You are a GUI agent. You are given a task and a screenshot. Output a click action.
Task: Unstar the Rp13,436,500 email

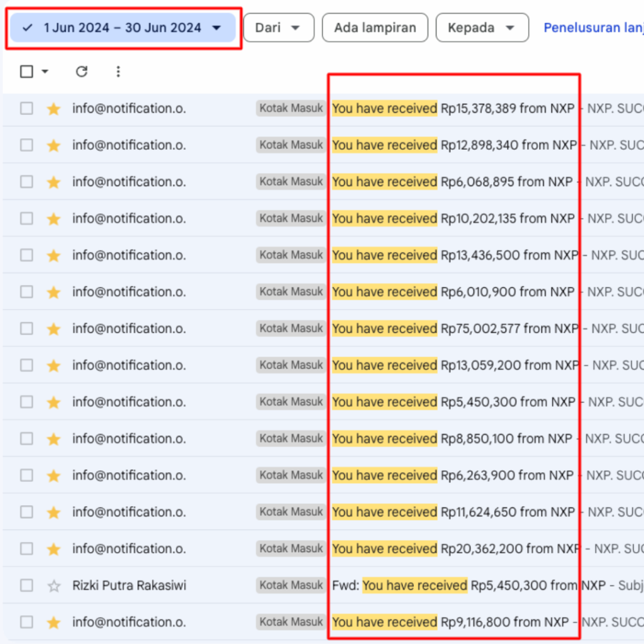tap(54, 255)
